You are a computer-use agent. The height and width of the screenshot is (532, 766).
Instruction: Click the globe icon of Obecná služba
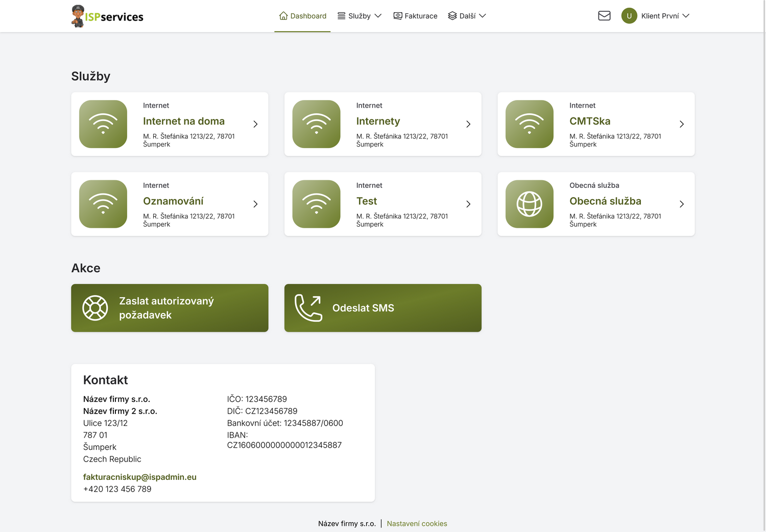[530, 204]
